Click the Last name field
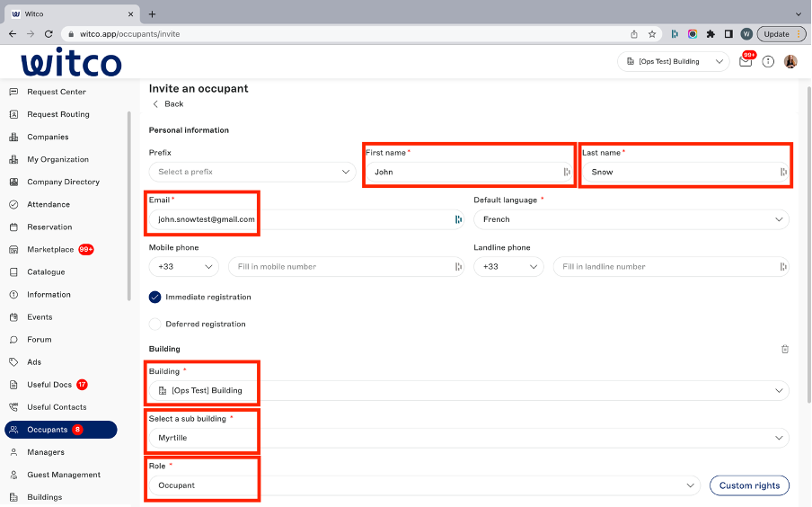 (685, 172)
